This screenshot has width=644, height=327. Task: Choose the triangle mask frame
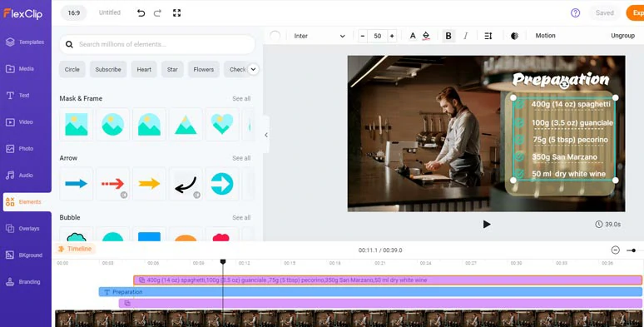[186, 125]
